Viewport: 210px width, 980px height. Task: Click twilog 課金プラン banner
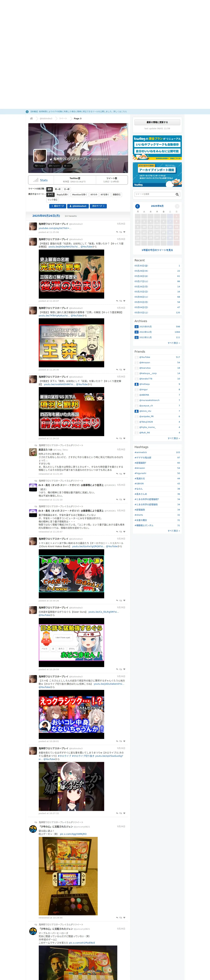pos(157,148)
